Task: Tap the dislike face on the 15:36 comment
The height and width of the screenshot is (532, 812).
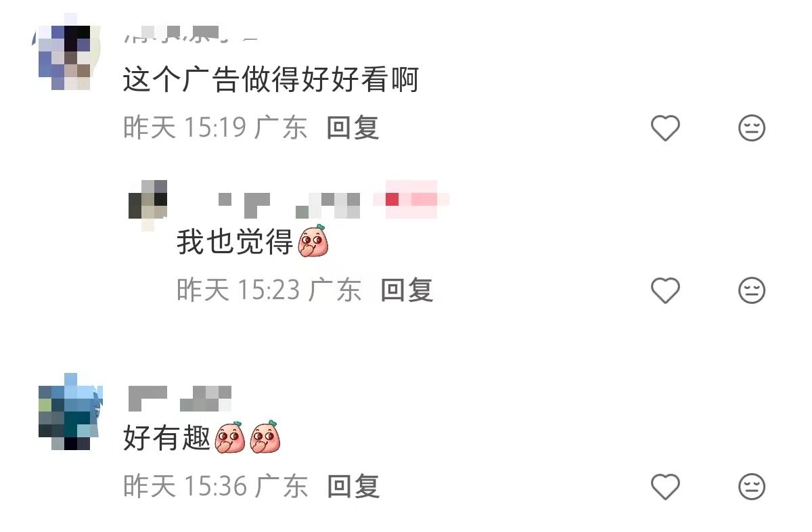Action: pos(751,486)
